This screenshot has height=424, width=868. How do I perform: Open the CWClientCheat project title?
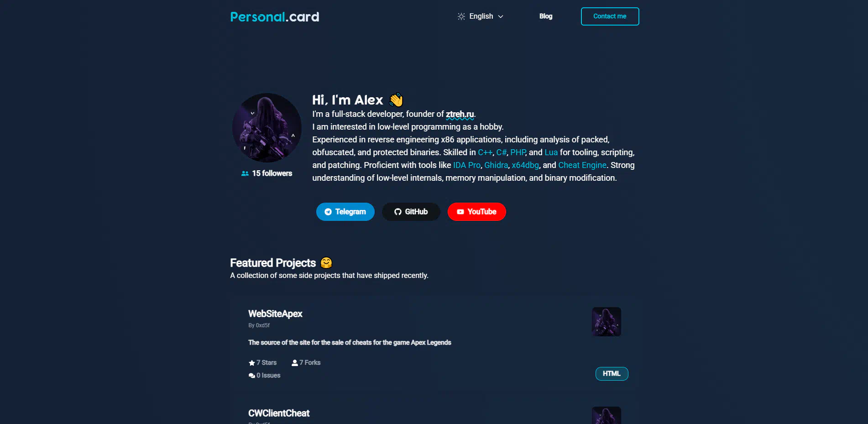coord(279,413)
